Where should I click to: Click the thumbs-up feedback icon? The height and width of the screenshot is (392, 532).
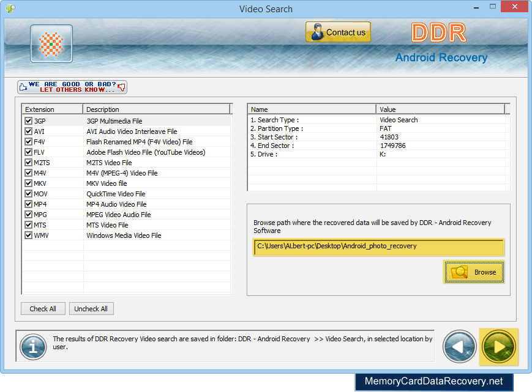23,87
